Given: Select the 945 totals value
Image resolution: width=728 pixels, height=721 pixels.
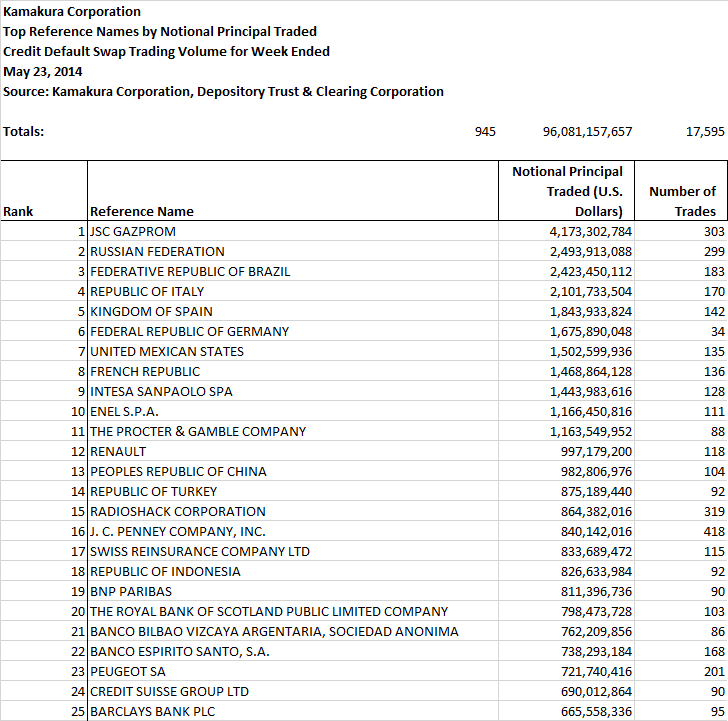Looking at the screenshot, I should [x=485, y=131].
